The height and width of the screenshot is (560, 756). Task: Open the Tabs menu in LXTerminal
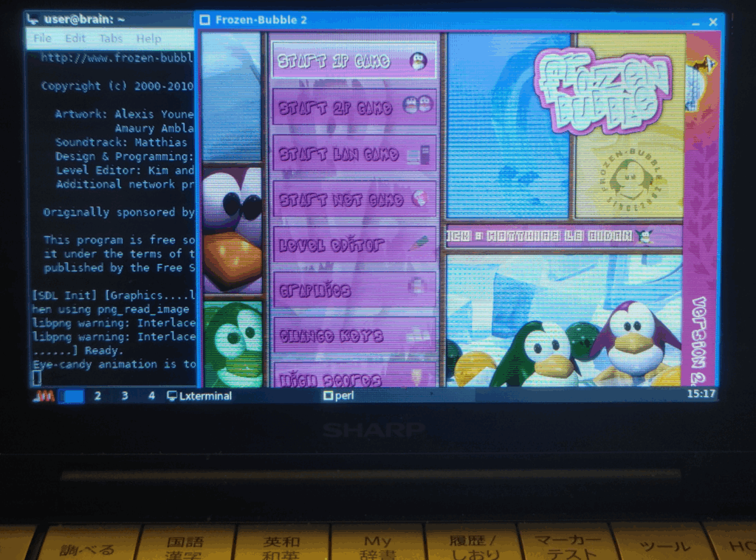tap(111, 38)
